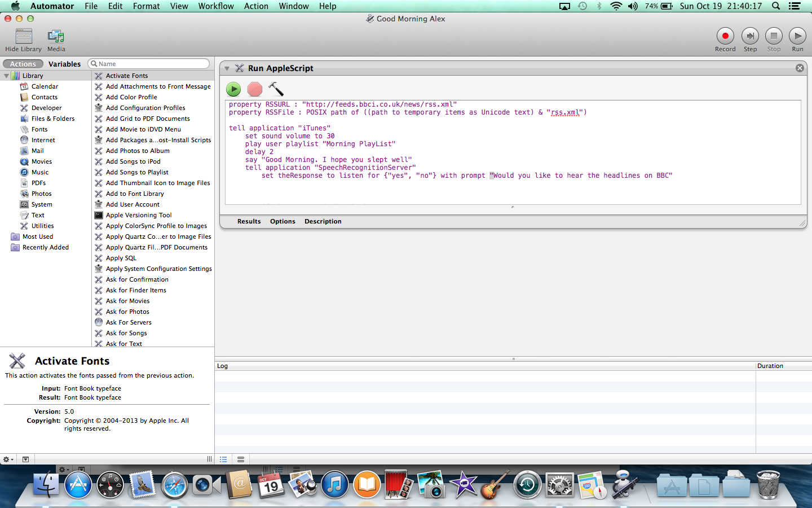Stop the AppleScript with red stop button
The width and height of the screenshot is (812, 508).
pos(255,89)
